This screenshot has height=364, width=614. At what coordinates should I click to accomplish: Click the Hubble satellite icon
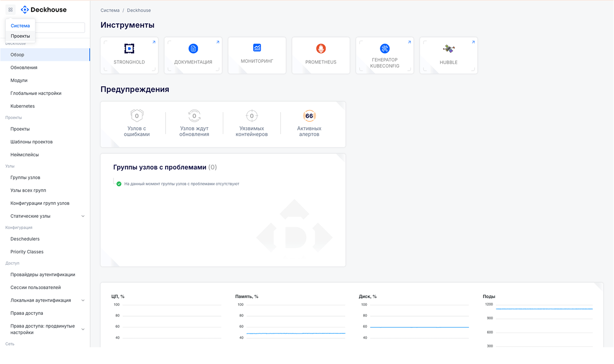point(448,49)
